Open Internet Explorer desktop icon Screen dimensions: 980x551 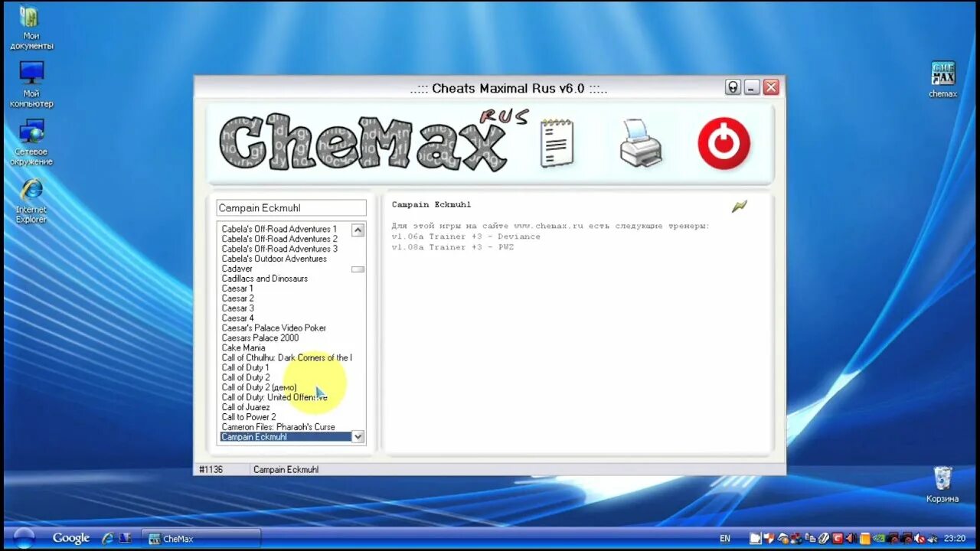coord(31,201)
